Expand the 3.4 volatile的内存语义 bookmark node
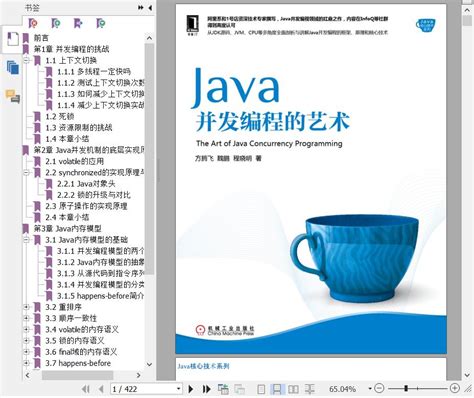Image resolution: width=474 pixels, height=398 pixels. click(x=27, y=329)
